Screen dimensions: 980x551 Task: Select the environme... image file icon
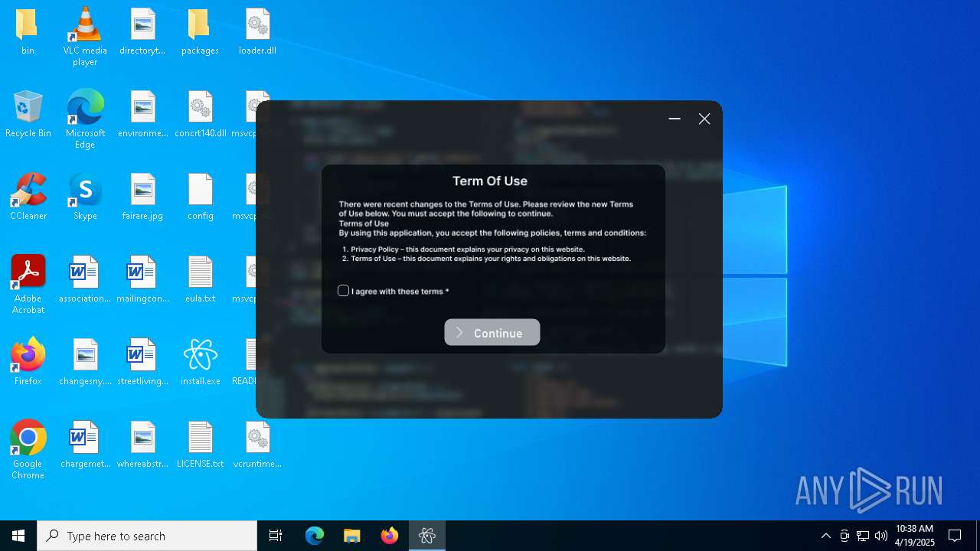[142, 115]
